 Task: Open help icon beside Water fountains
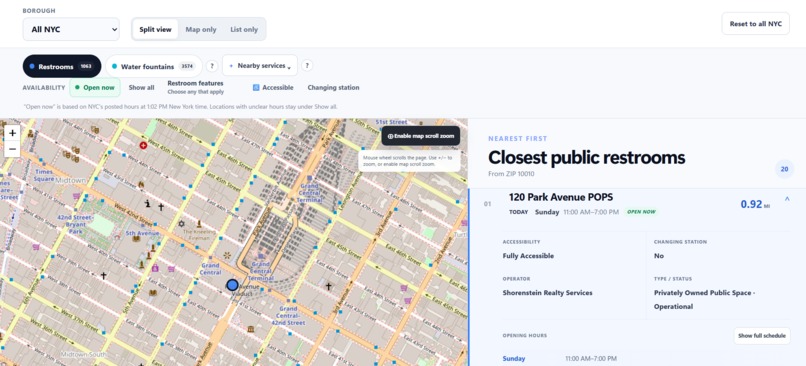[212, 66]
